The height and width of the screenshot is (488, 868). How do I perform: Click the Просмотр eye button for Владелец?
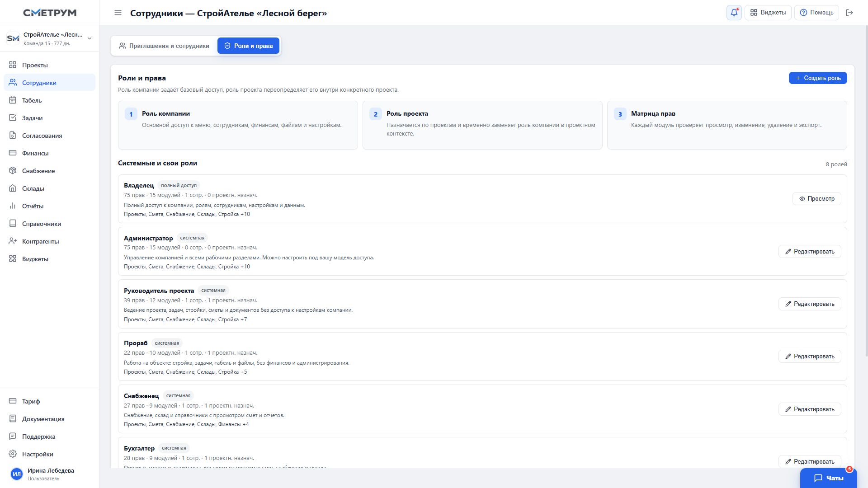[816, 199]
